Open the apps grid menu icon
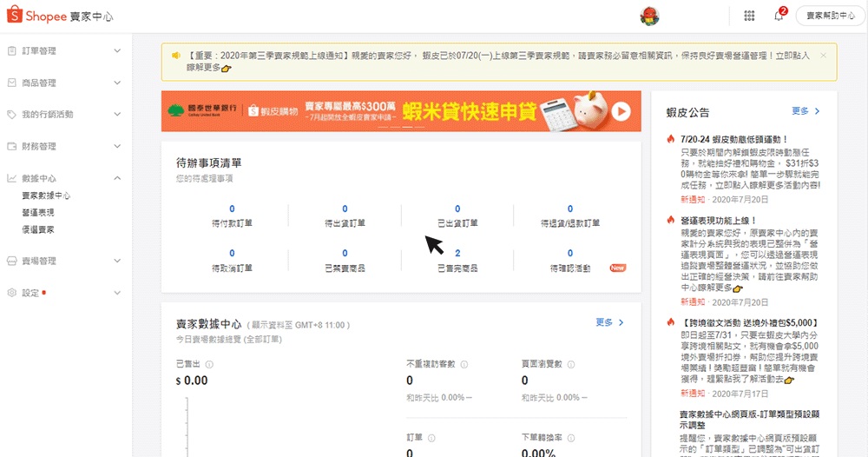The width and height of the screenshot is (868, 457). [x=749, y=16]
